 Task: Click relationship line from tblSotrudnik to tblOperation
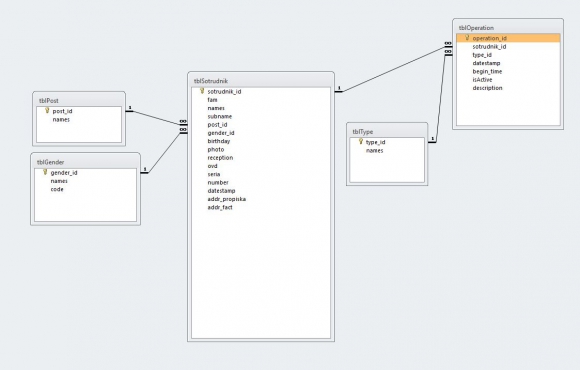point(394,69)
